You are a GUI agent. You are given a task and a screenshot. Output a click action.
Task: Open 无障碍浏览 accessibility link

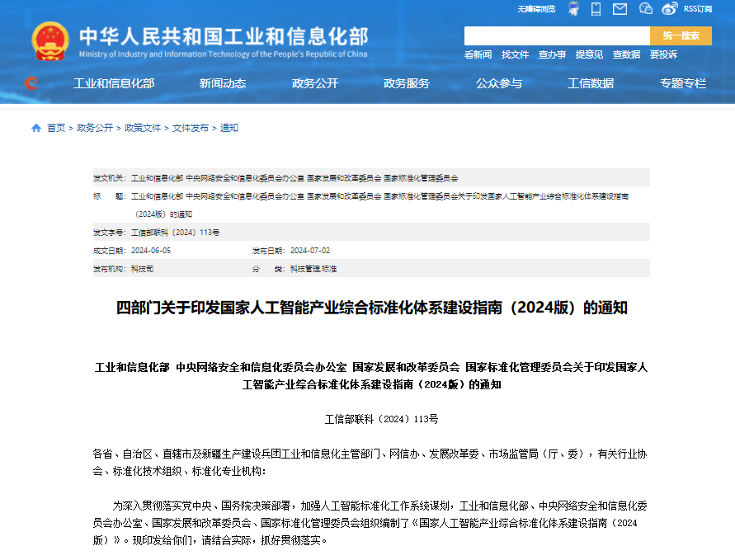pos(536,9)
